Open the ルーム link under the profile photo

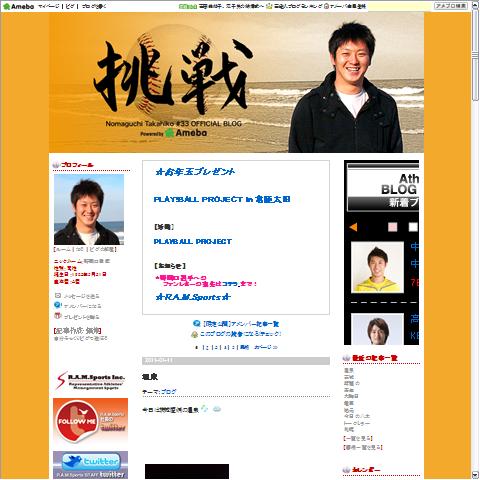pyautogui.click(x=63, y=249)
